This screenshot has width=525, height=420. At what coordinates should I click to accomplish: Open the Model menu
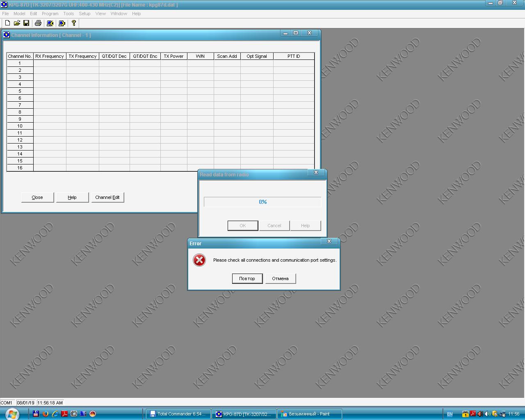(19, 14)
